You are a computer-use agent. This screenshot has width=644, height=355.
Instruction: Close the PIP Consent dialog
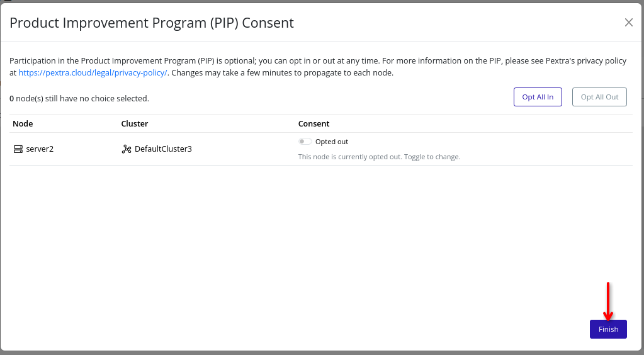tap(628, 23)
